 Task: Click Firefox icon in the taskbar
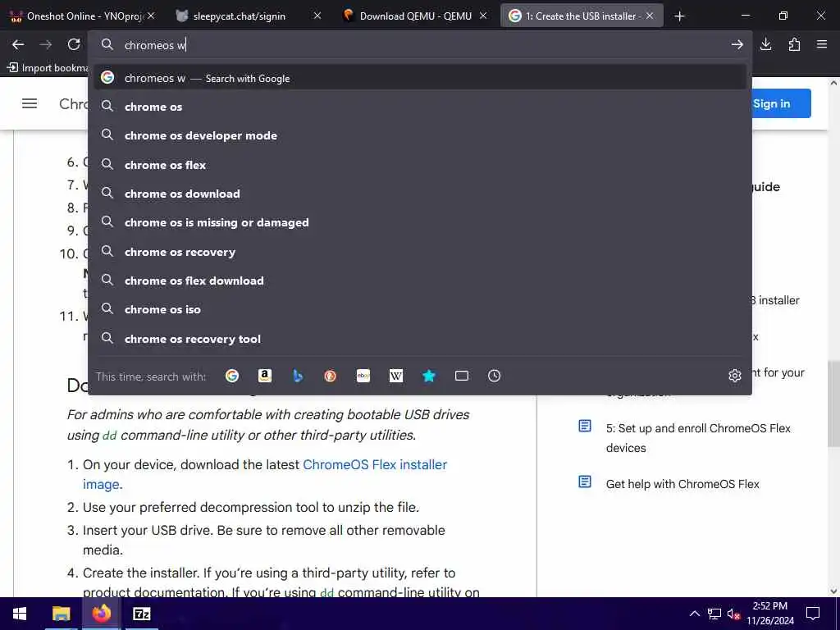(101, 614)
